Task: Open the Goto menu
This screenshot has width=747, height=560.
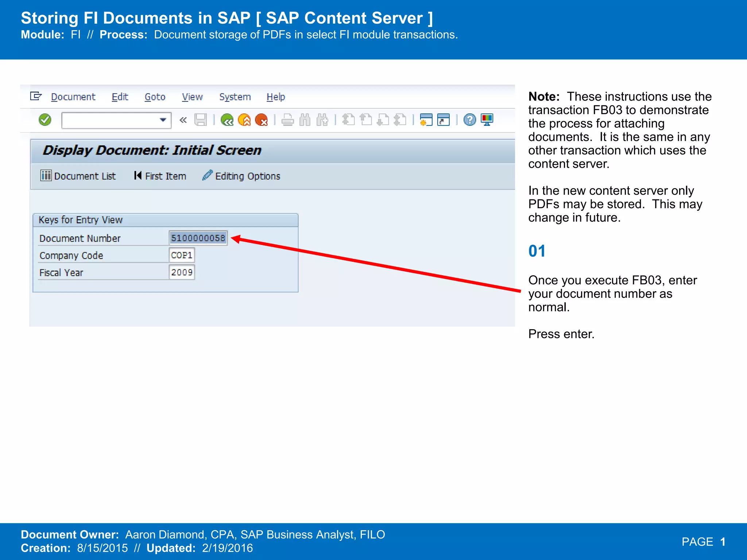Action: pyautogui.click(x=155, y=97)
